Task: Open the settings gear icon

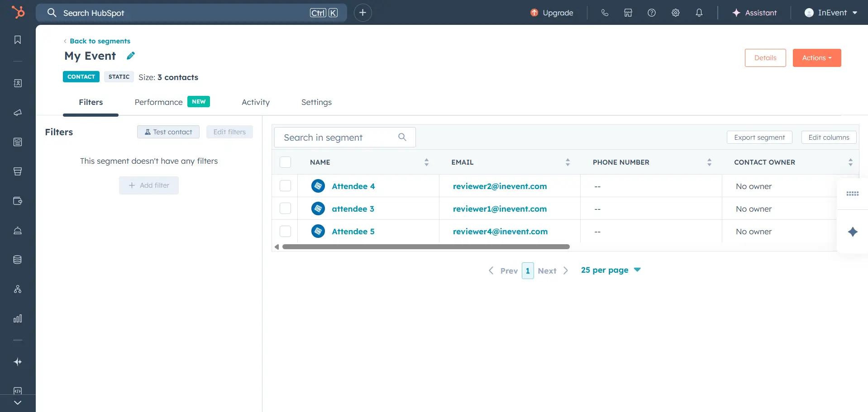Action: [675, 13]
